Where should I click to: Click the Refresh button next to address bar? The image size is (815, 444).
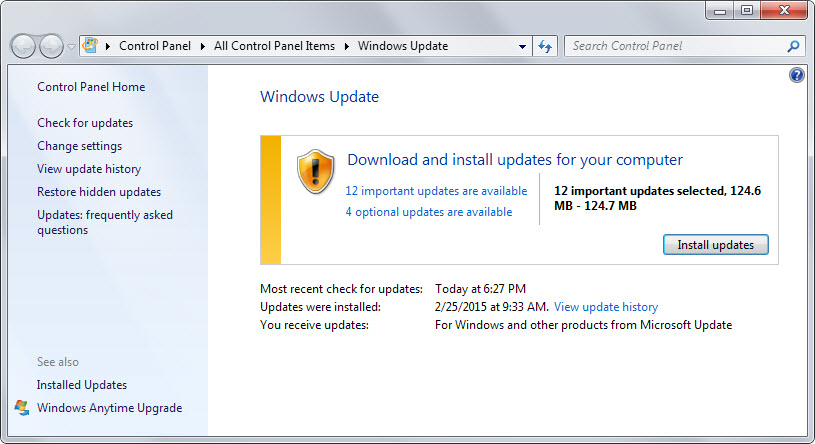(545, 46)
